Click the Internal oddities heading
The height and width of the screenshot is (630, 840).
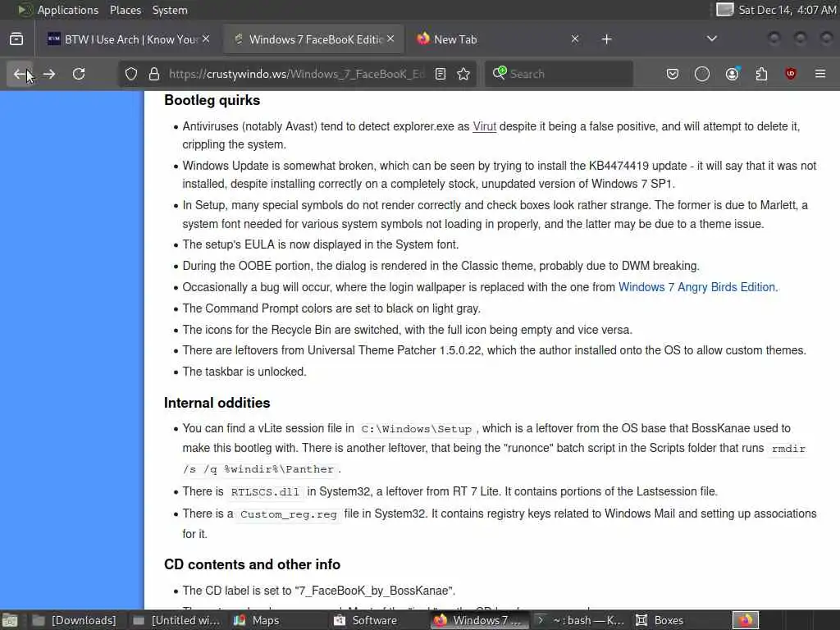point(217,403)
